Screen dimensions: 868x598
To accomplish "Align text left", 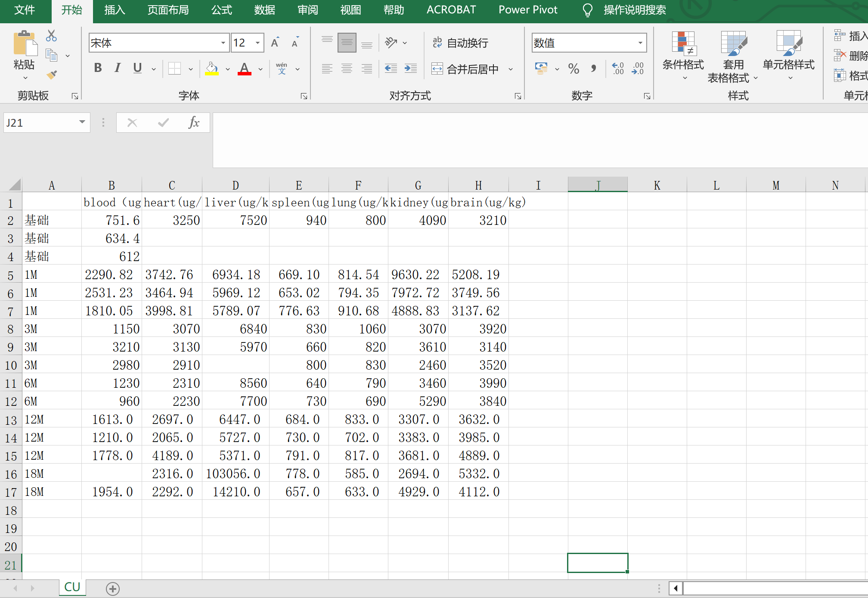I will click(327, 69).
